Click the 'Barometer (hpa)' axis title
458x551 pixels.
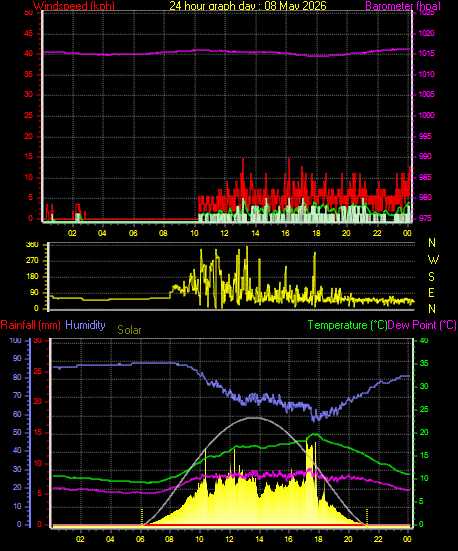tap(403, 6)
